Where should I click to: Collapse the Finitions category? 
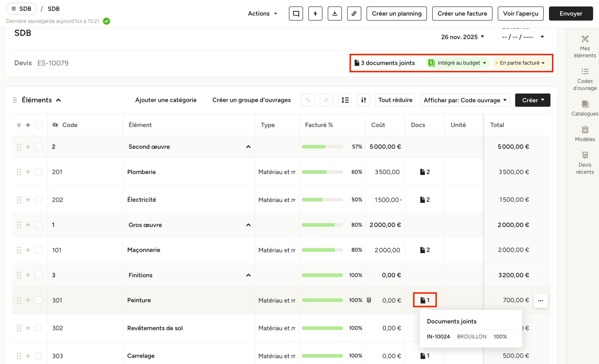click(248, 275)
